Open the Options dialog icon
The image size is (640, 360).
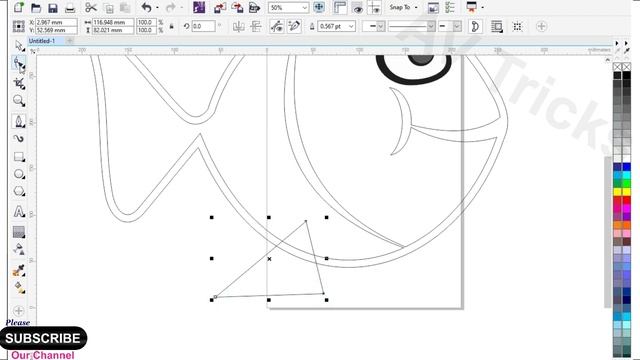coord(450,7)
